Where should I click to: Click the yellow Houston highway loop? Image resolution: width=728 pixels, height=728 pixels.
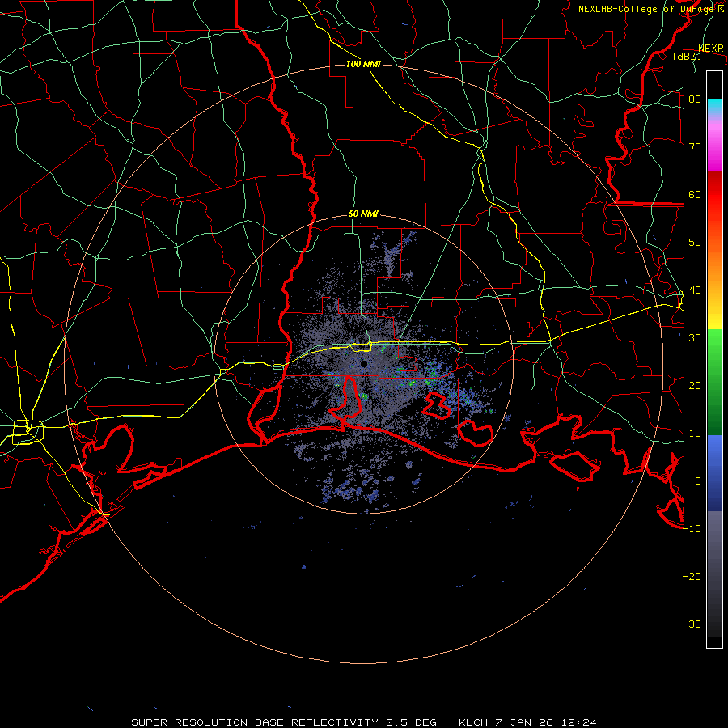pos(28,432)
